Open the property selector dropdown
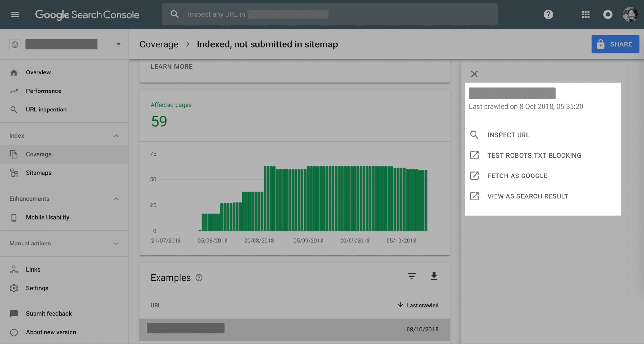The height and width of the screenshot is (344, 644). click(118, 44)
